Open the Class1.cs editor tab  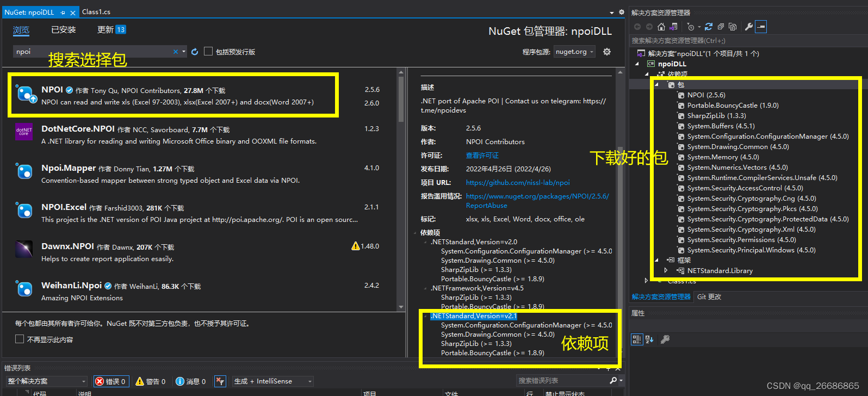click(x=96, y=12)
